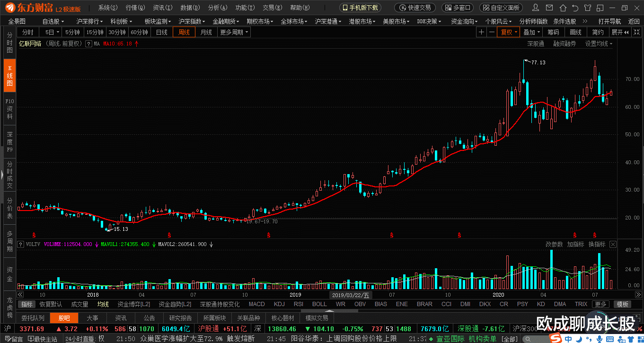
Task: Switch to the 月线 monthly chart
Action: pyautogui.click(x=206, y=32)
